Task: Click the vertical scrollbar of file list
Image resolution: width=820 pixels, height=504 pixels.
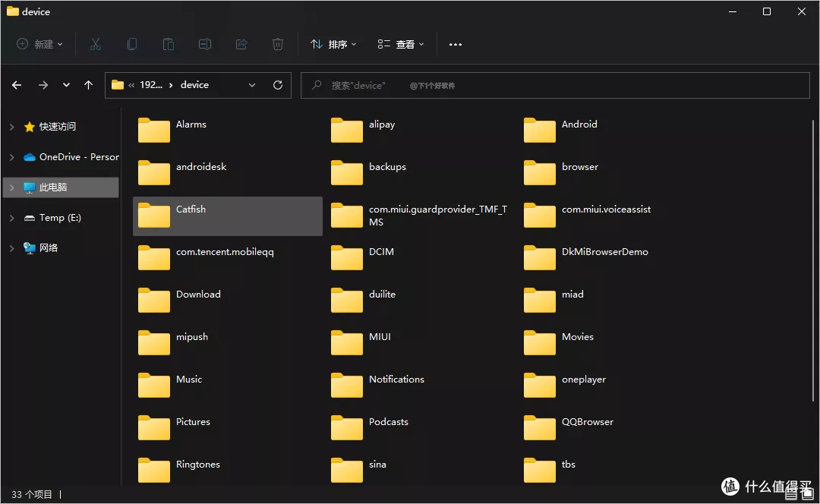Action: (x=812, y=261)
